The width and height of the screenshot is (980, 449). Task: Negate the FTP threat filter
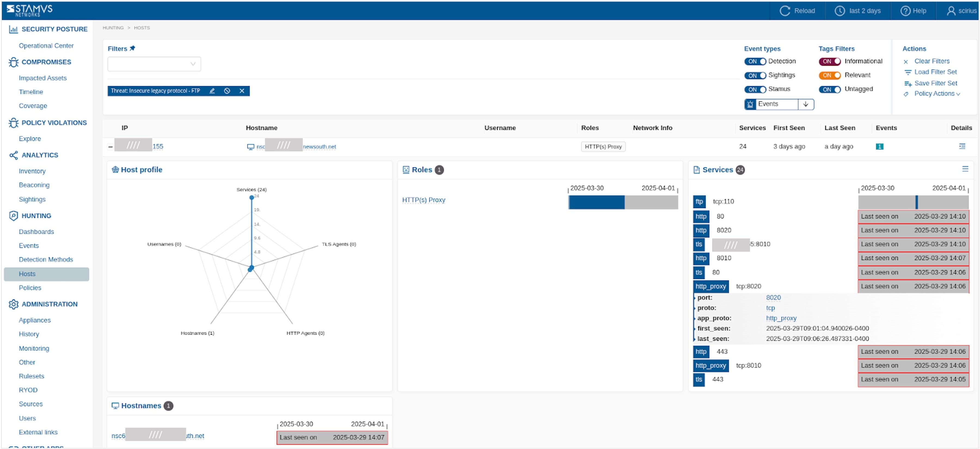pos(227,91)
